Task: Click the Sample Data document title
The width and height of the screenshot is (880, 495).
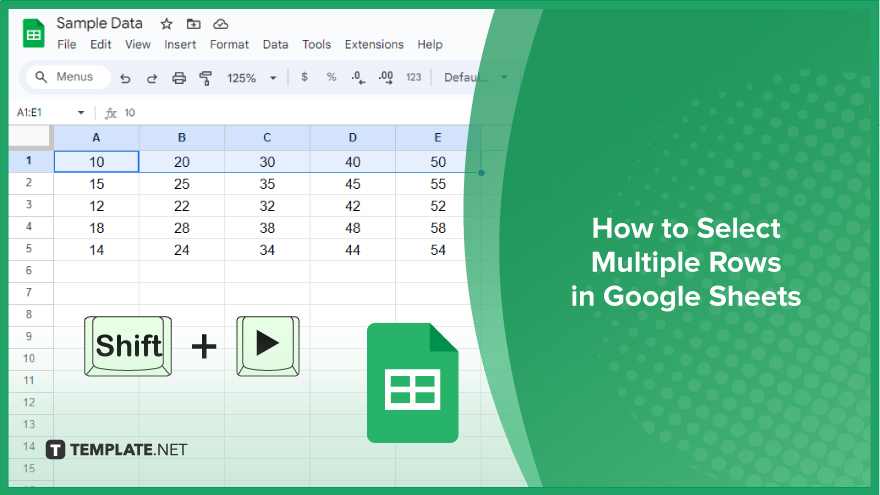Action: pyautogui.click(x=99, y=24)
